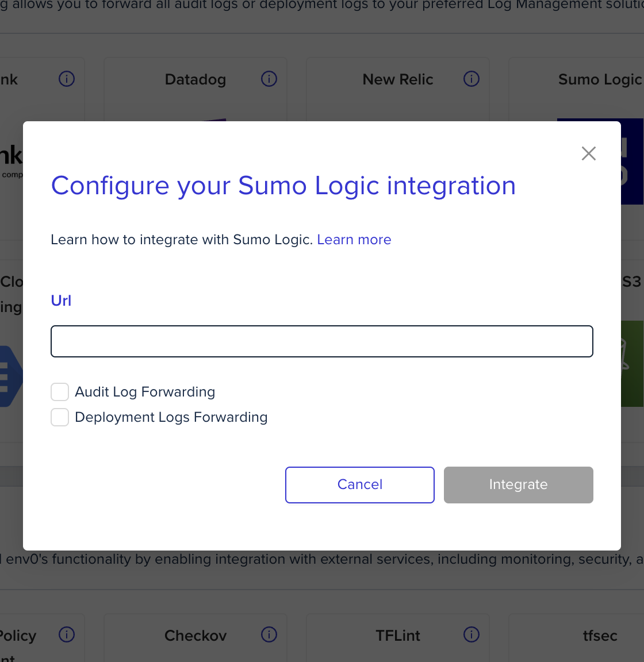Click the Datadog info icon
This screenshot has width=644, height=662.
pos(269,79)
